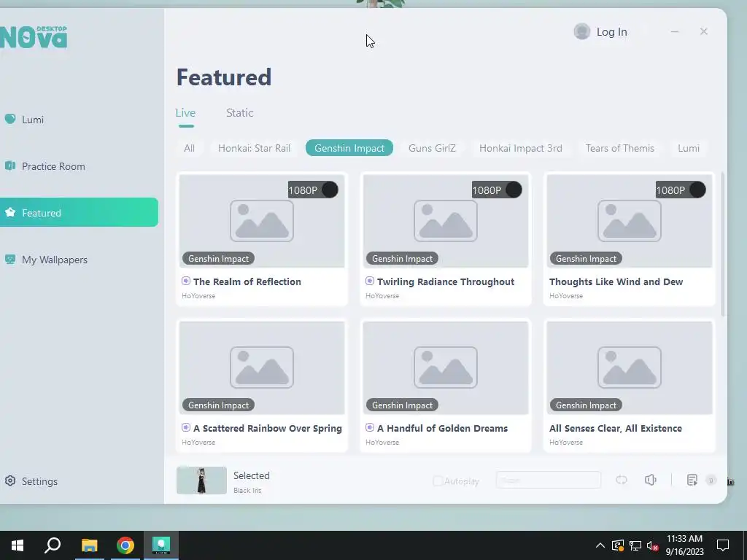Open File Explorer from taskbar
The width and height of the screenshot is (747, 560).
coord(89,545)
